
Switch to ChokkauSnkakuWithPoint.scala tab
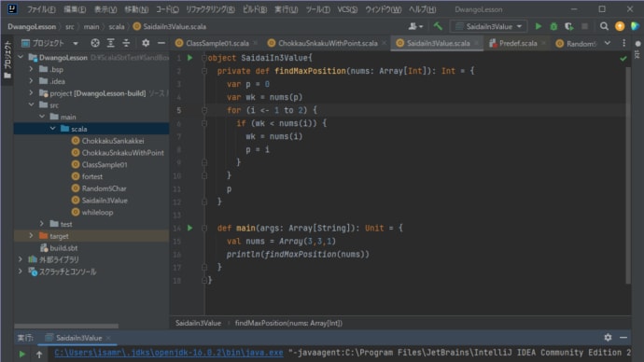328,43
